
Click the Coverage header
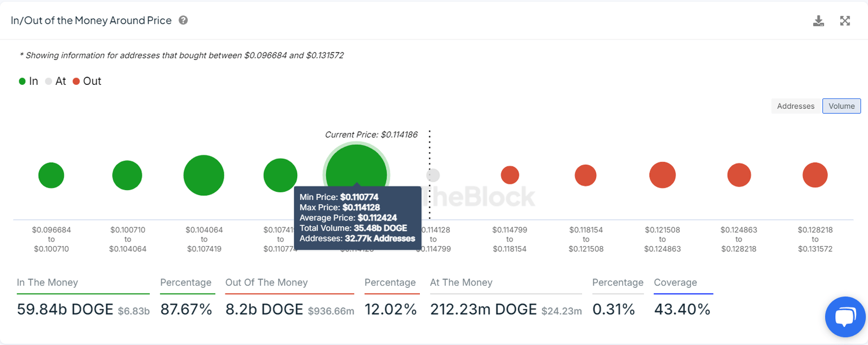coord(675,282)
